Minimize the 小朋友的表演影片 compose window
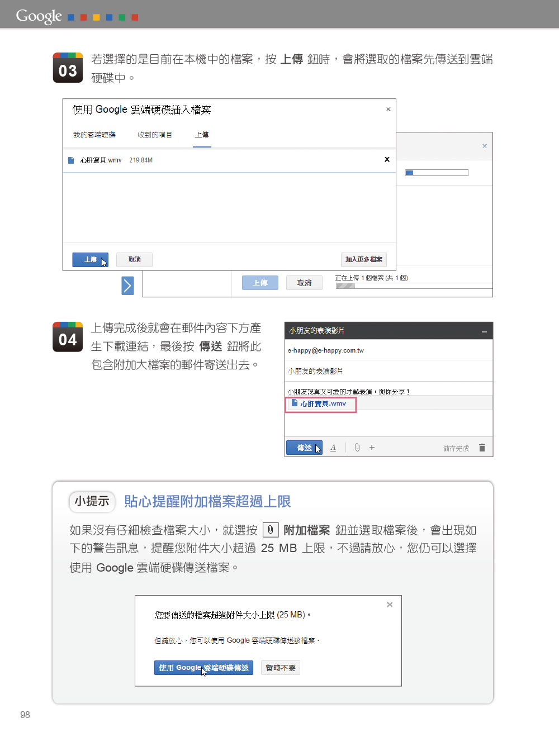 (484, 332)
